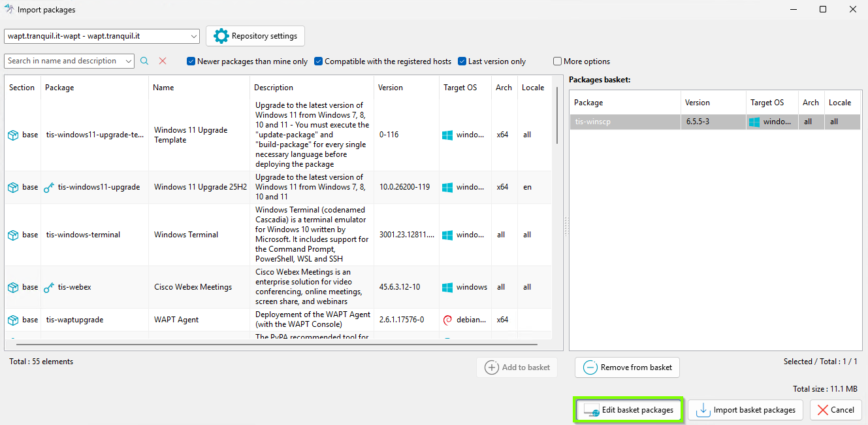This screenshot has width=868, height=425.
Task: Uncheck Last version only
Action: pos(462,61)
